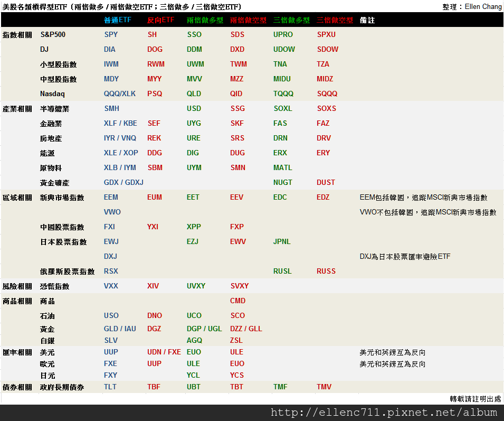This screenshot has height=421, width=504.
Task: Select the USO ticker
Action: (x=111, y=315)
